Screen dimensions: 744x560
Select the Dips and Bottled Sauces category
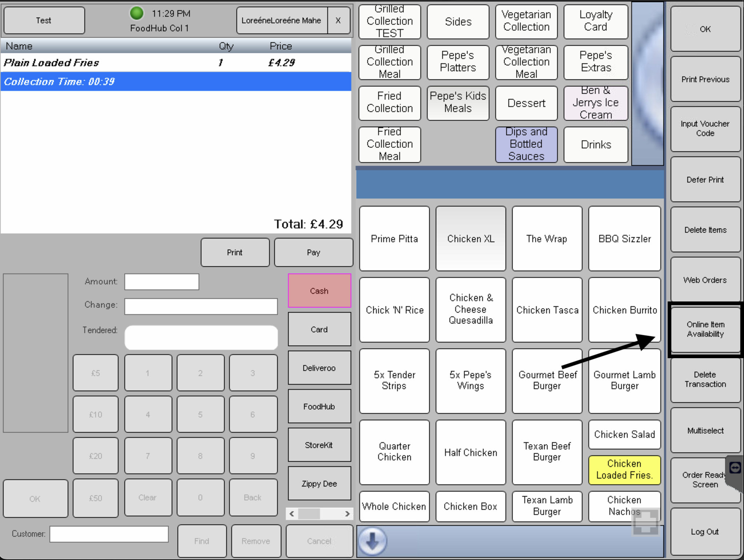526,144
